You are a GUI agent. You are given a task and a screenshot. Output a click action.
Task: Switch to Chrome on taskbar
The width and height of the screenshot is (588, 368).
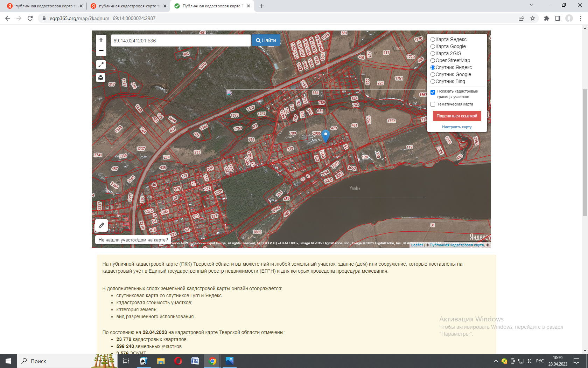(212, 361)
